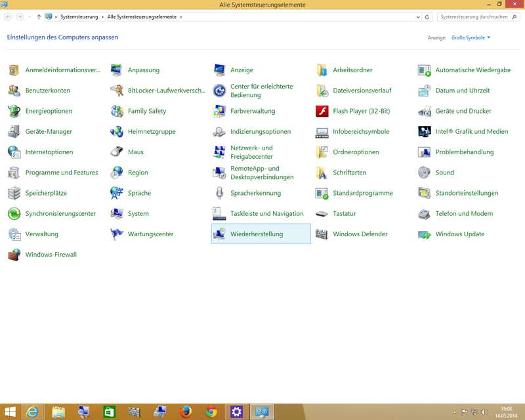The width and height of the screenshot is (525, 420).
Task: Click the Wiederherstellung link
Action: [256, 234]
